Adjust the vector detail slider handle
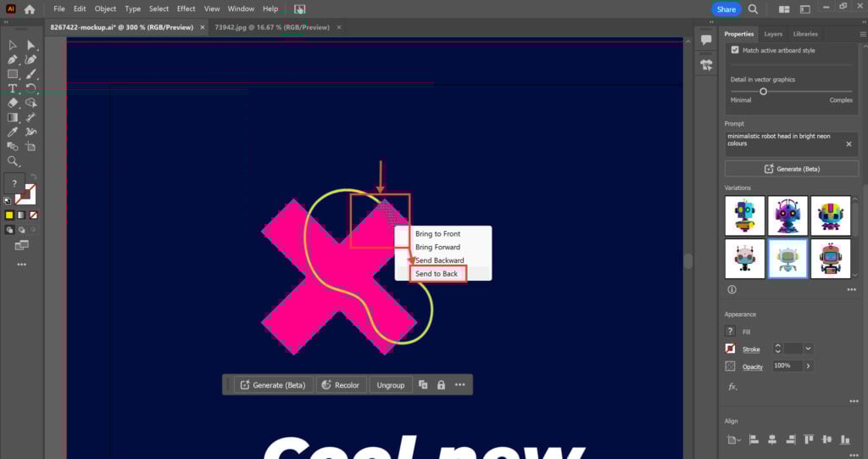The image size is (868, 459). coord(763,92)
